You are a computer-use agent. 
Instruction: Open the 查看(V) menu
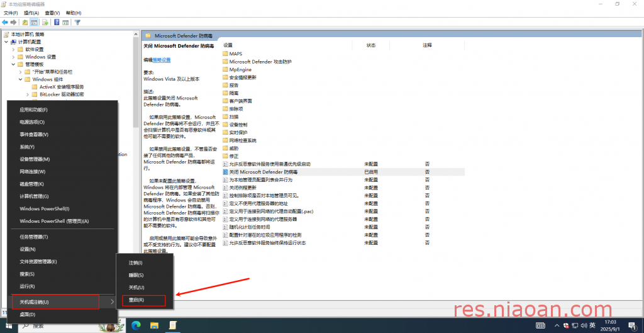coord(52,13)
